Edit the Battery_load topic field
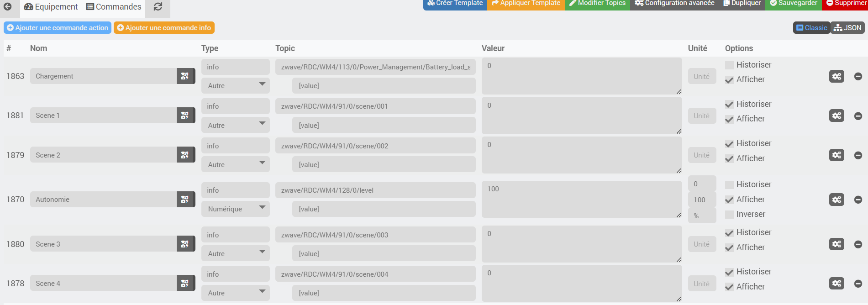The width and height of the screenshot is (868, 305). pos(375,67)
